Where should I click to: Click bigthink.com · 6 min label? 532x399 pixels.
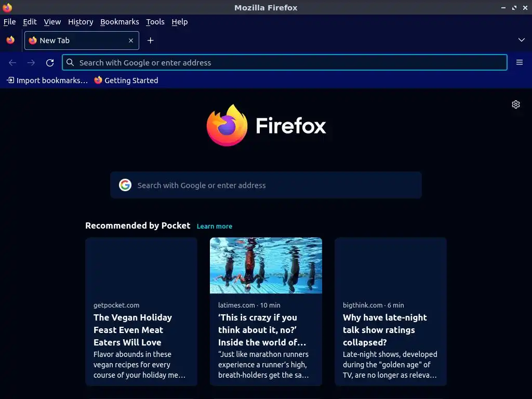pos(373,305)
